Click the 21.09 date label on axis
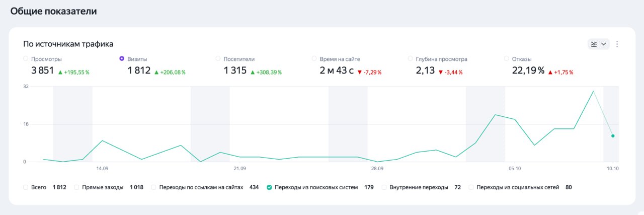 tap(239, 168)
